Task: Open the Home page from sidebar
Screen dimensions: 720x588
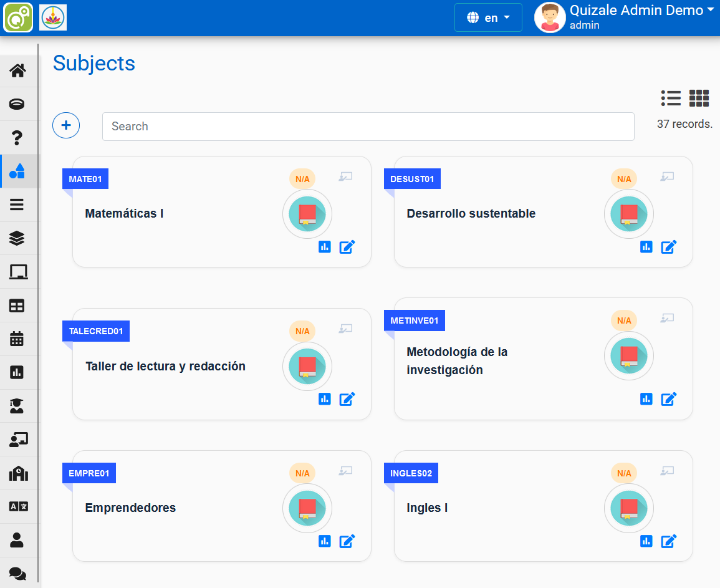Action: coord(17,70)
